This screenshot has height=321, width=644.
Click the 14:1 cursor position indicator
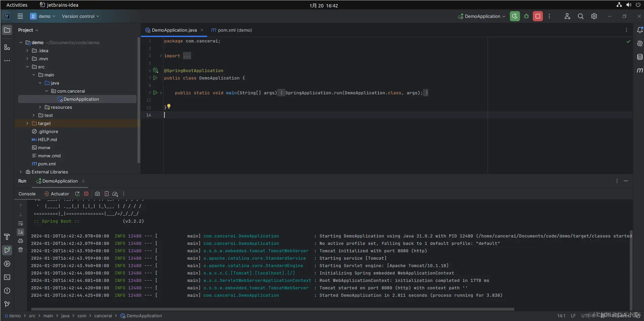pyautogui.click(x=561, y=316)
